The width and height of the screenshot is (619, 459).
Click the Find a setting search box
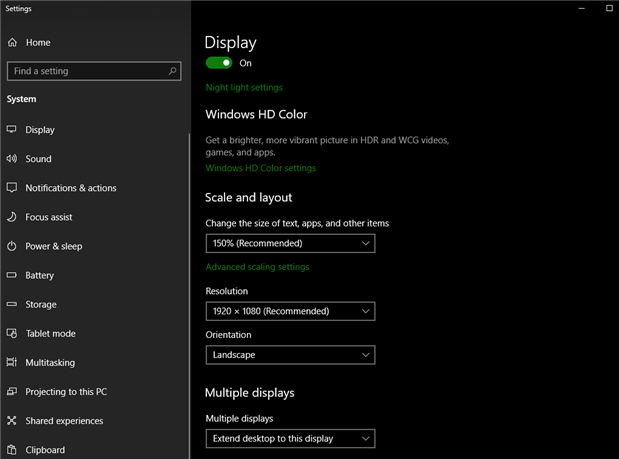(x=88, y=71)
